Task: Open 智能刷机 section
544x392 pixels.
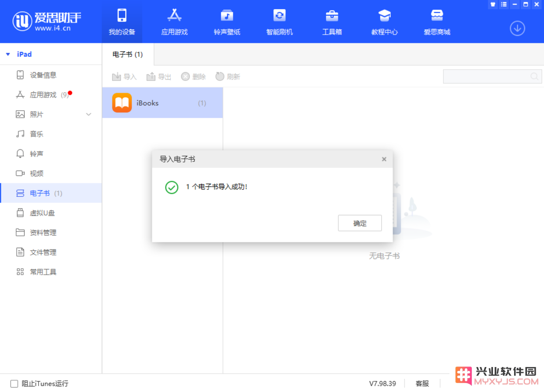Action: click(279, 21)
